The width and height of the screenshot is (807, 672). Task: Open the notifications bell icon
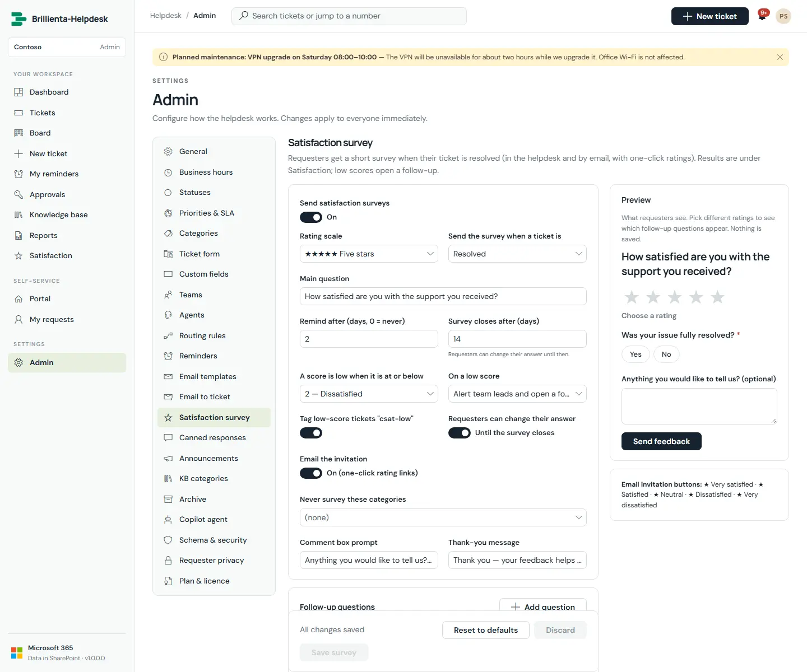(762, 16)
